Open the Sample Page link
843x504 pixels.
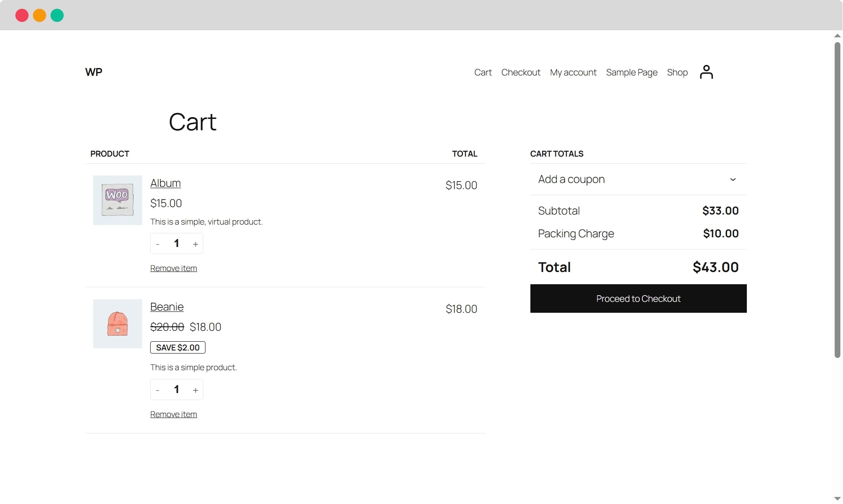point(631,72)
